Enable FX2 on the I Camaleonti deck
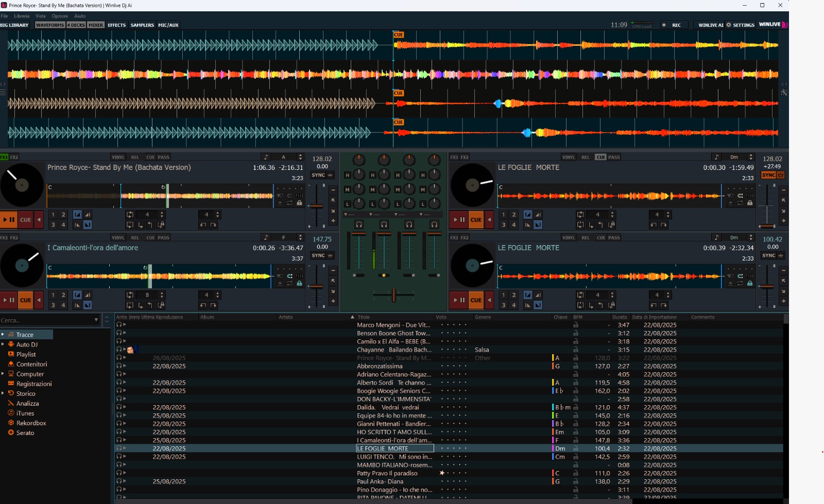Image resolution: width=824 pixels, height=504 pixels. click(14, 237)
